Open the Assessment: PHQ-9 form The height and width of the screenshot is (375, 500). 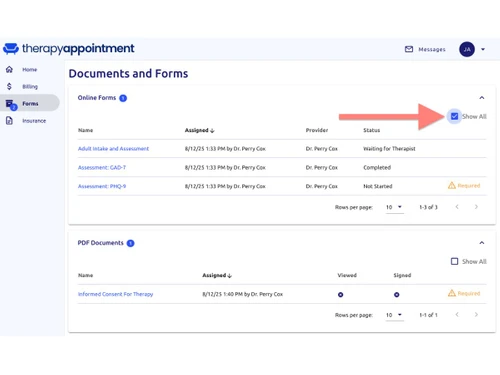(x=102, y=186)
